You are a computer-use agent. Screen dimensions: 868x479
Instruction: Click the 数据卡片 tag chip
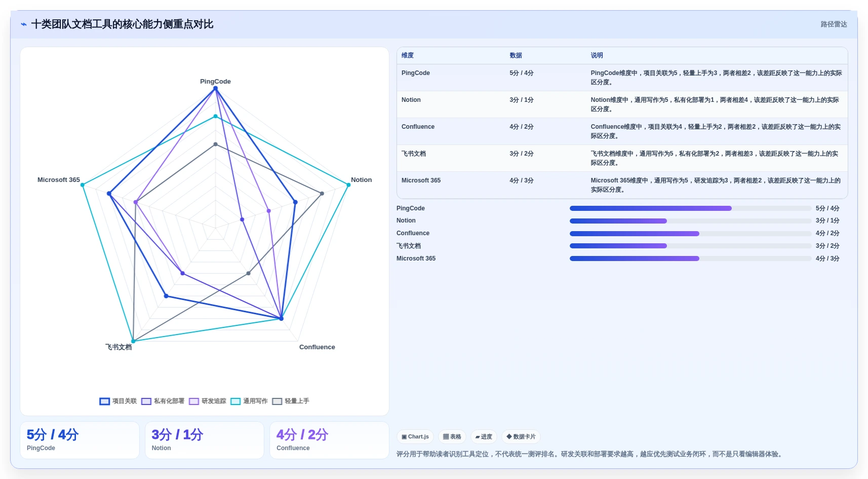[521, 437]
